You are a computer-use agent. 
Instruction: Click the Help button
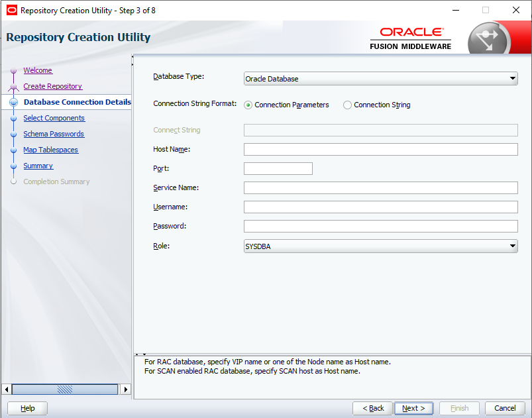[x=27, y=408]
